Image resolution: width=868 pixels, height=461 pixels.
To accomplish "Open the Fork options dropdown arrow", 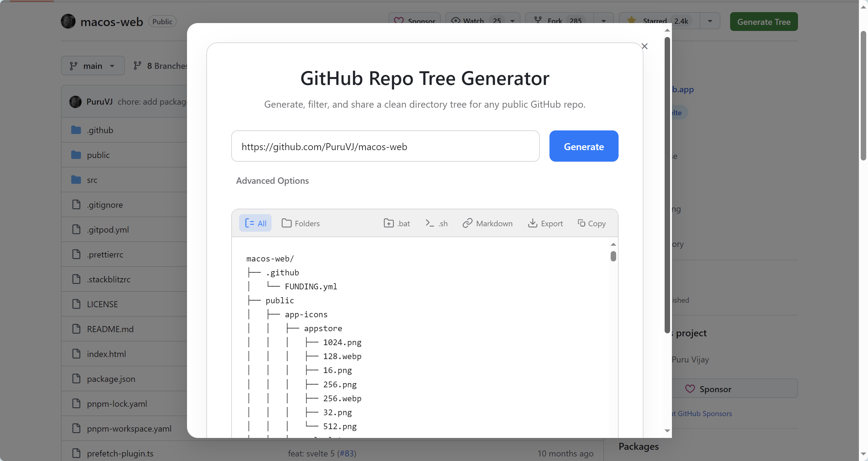I will (603, 21).
